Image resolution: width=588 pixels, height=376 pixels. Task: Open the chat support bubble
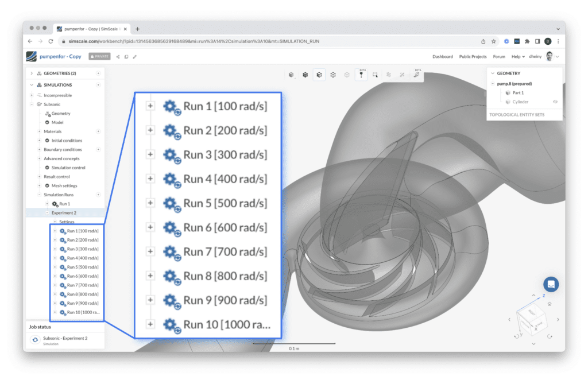click(551, 284)
